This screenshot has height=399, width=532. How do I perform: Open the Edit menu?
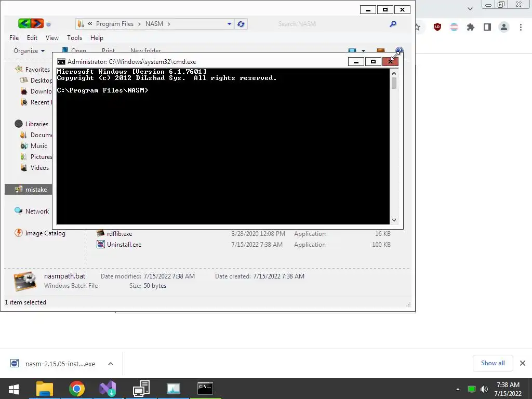click(x=32, y=37)
